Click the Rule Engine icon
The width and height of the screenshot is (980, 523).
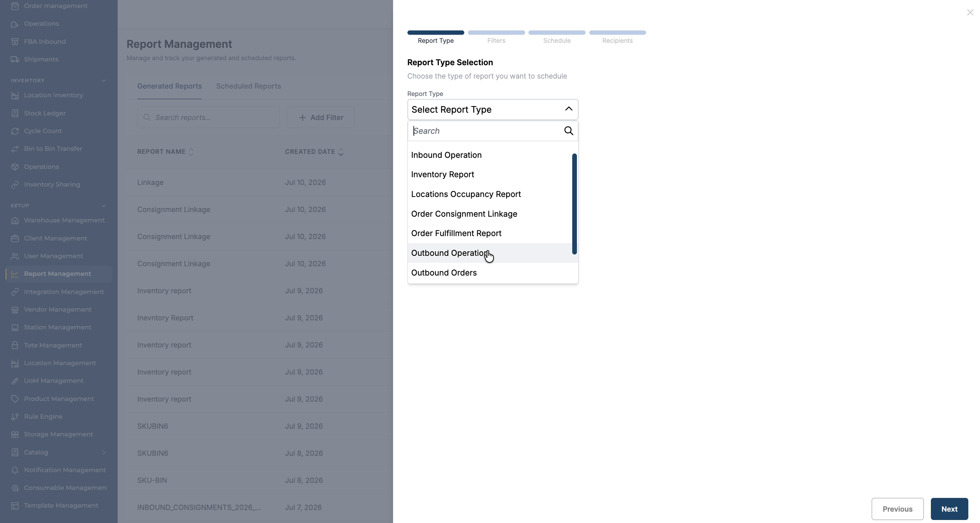[15, 416]
